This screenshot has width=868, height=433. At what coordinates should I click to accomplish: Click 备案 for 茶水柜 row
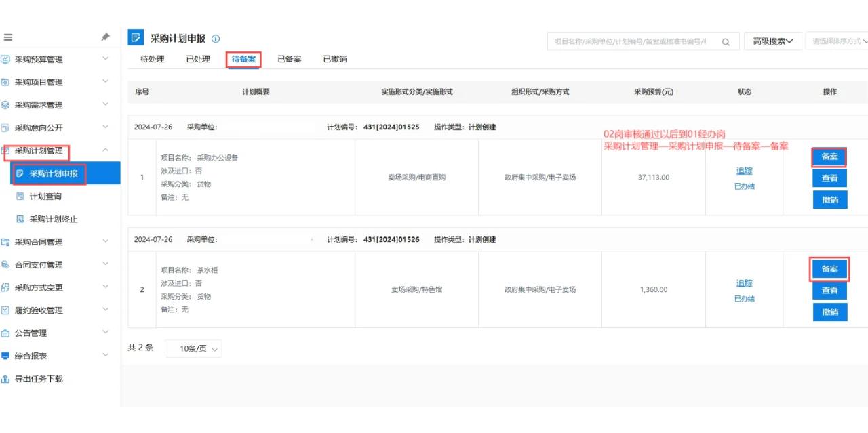[829, 269]
